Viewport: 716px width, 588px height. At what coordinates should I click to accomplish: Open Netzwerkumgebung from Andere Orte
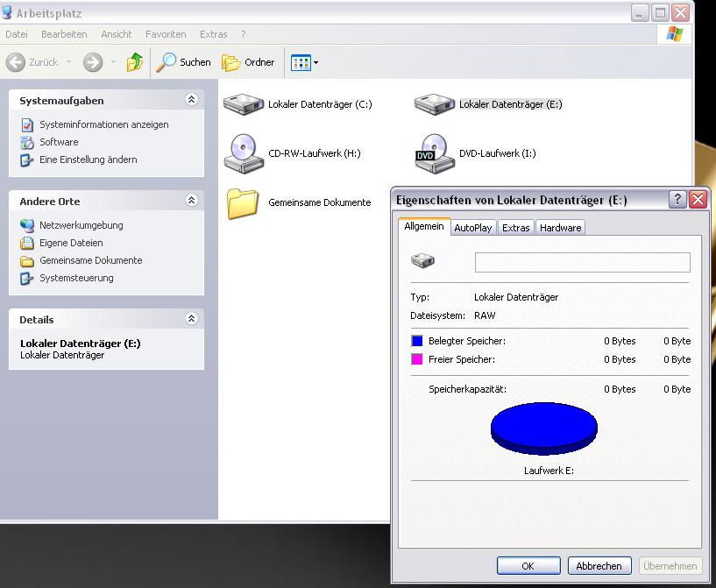82,225
